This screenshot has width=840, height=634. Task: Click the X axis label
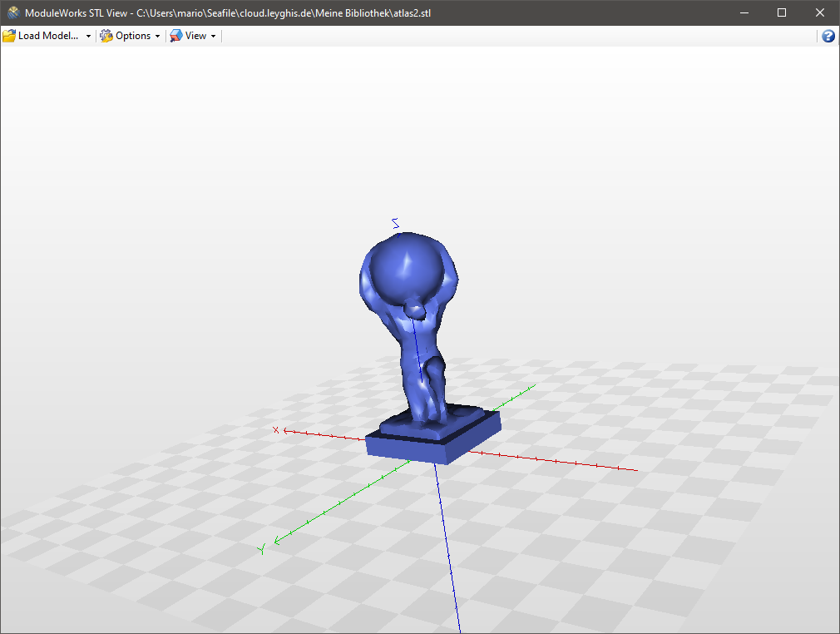coord(276,430)
